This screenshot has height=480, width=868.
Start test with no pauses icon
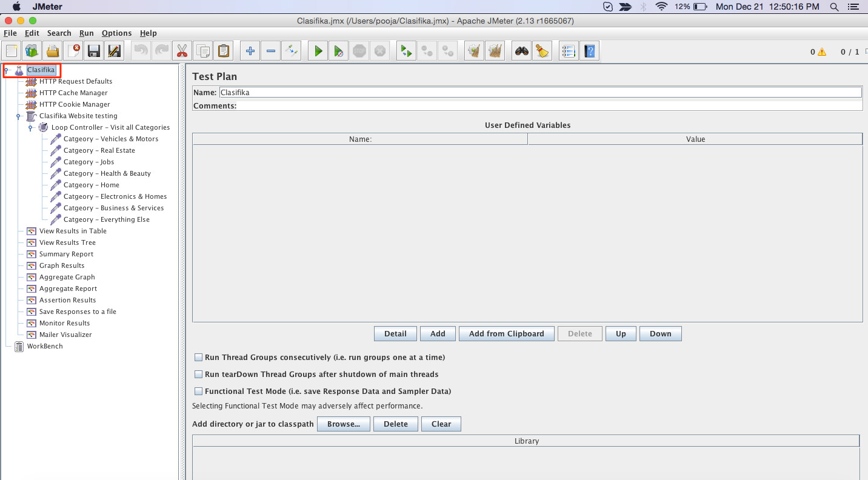(338, 51)
